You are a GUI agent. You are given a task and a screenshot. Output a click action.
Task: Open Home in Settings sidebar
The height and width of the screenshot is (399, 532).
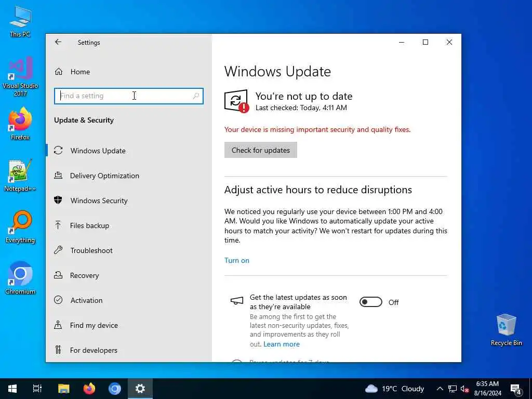tap(129, 72)
